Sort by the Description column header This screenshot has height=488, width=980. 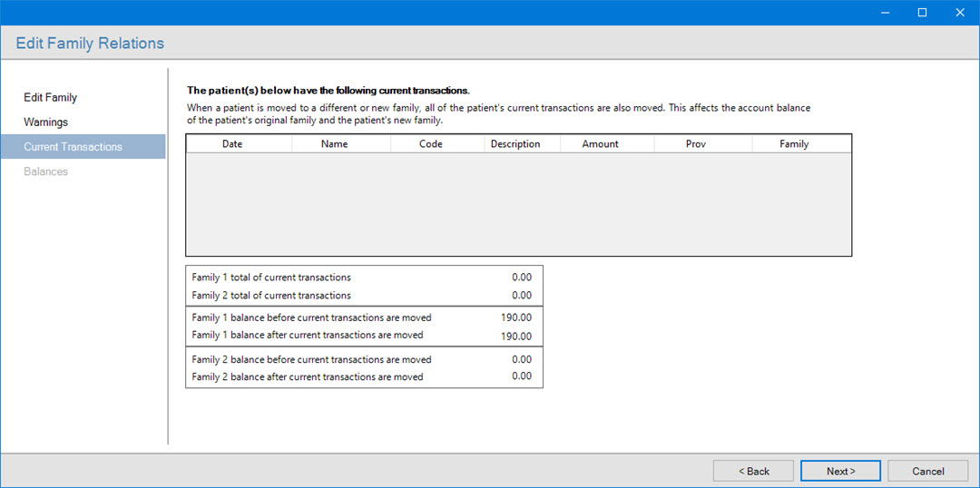pos(514,143)
